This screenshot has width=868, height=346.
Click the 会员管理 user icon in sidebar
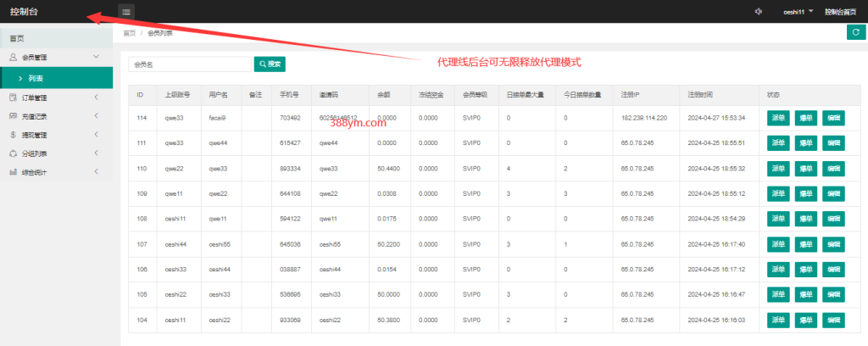(14, 57)
